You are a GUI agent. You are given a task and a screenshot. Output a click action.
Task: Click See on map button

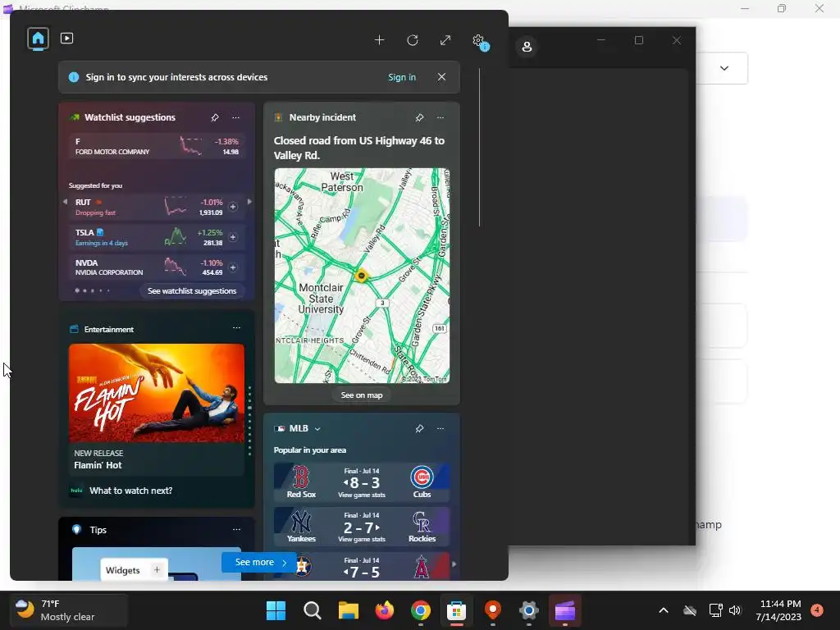362,395
